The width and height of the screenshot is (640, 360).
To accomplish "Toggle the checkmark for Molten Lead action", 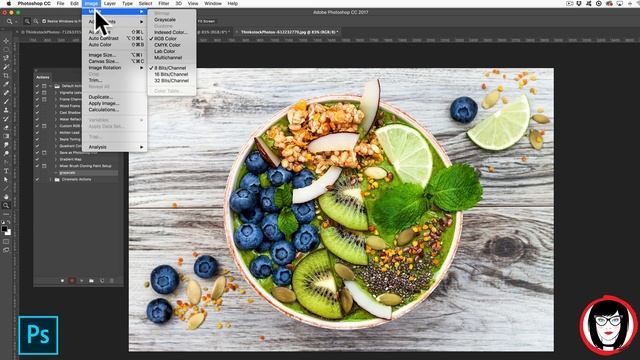I will (38, 133).
